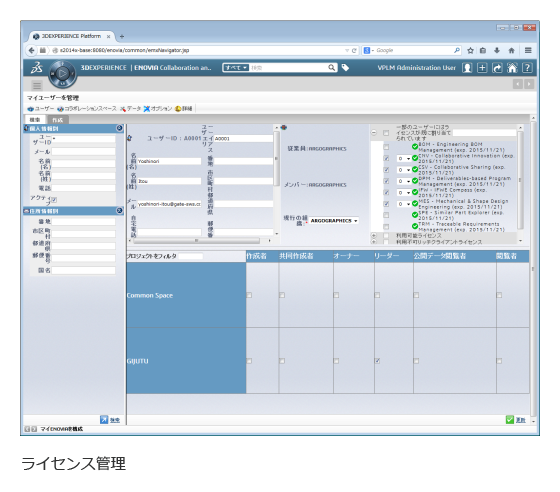Click the 更新 update button at bottom right
This screenshot has width=560, height=492.
[515, 420]
